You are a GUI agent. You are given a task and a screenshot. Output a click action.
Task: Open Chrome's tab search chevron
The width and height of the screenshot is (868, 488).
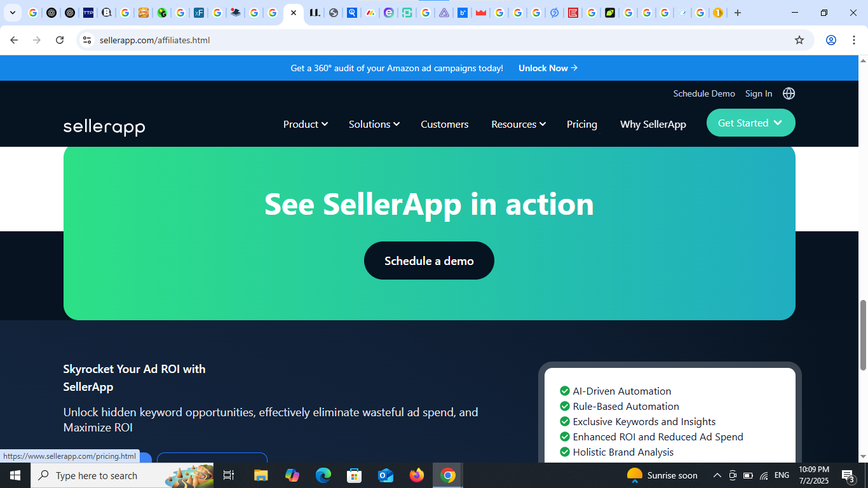point(12,13)
